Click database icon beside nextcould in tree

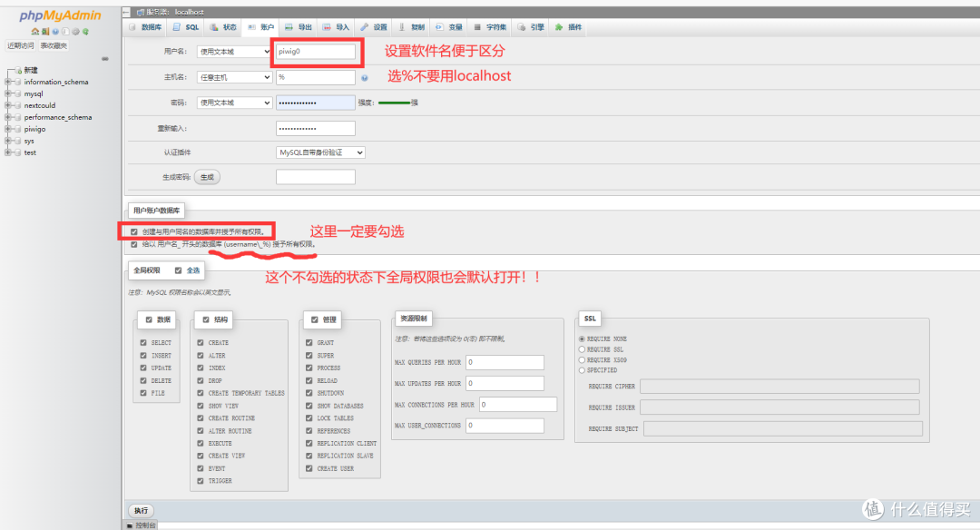(17, 105)
